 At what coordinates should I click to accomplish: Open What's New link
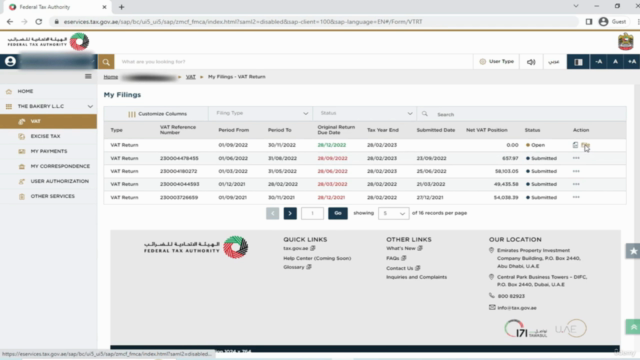point(404,248)
